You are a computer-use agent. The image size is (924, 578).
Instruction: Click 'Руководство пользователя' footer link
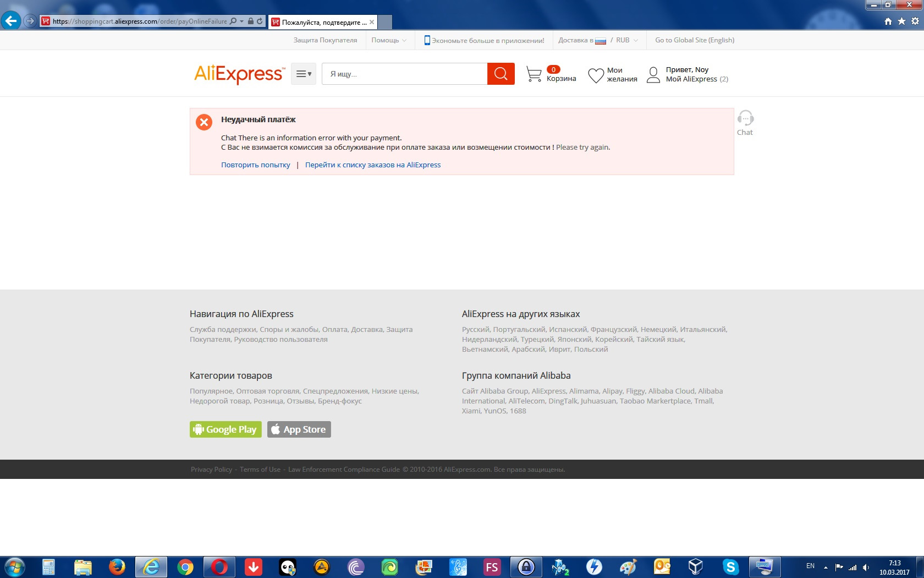coord(280,340)
